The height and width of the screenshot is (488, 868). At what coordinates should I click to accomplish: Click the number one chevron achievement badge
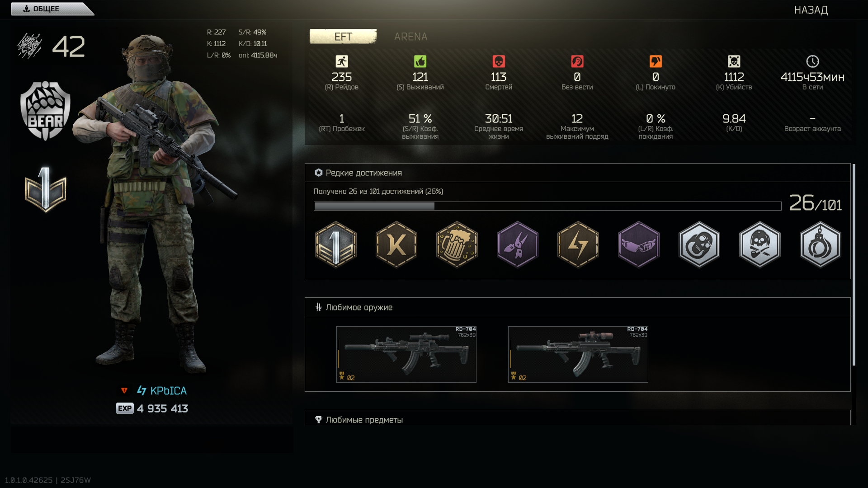pyautogui.click(x=335, y=244)
